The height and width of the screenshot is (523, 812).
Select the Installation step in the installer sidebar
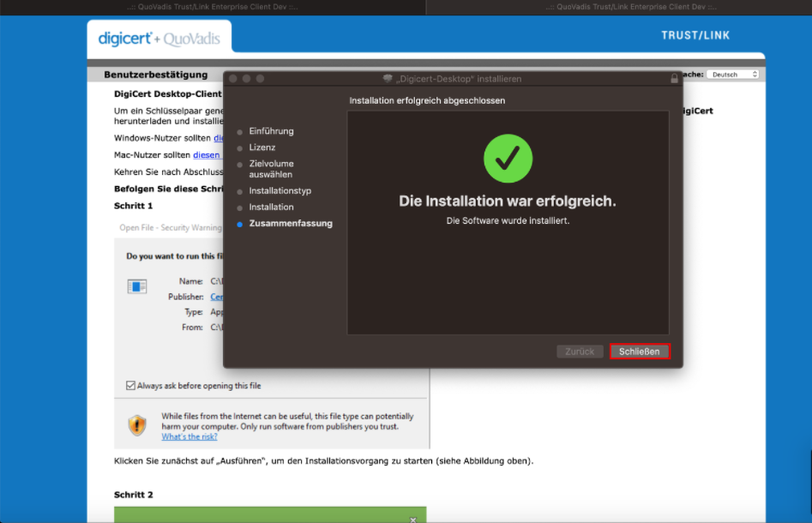[271, 207]
